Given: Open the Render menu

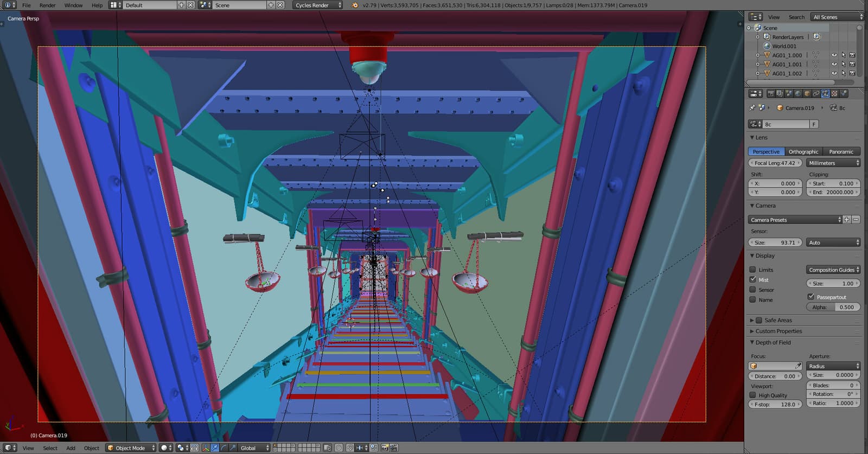Looking at the screenshot, I should click(x=47, y=5).
